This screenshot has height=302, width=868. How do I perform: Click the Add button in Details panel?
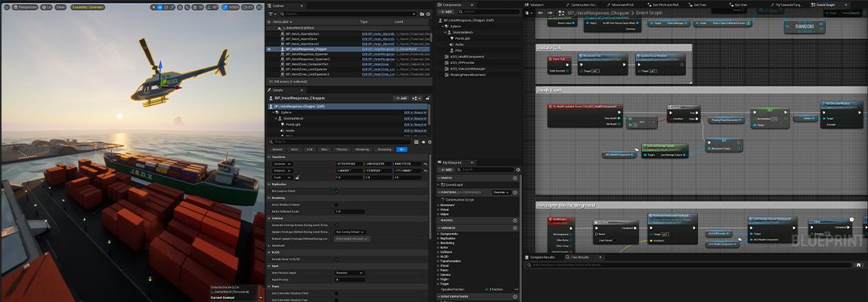(401, 98)
